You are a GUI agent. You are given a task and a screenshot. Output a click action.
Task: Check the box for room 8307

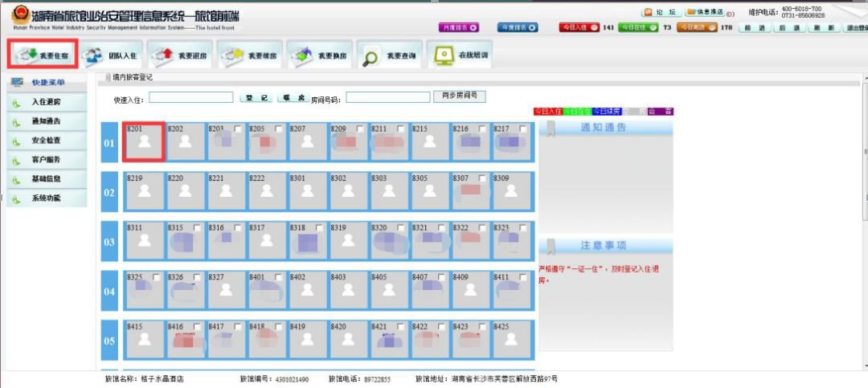(x=483, y=178)
